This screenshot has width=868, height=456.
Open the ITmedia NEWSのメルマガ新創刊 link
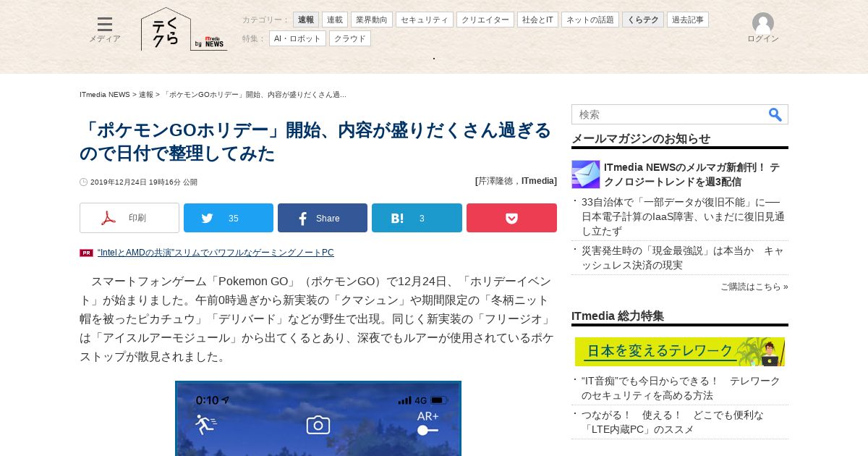pyautogui.click(x=692, y=174)
